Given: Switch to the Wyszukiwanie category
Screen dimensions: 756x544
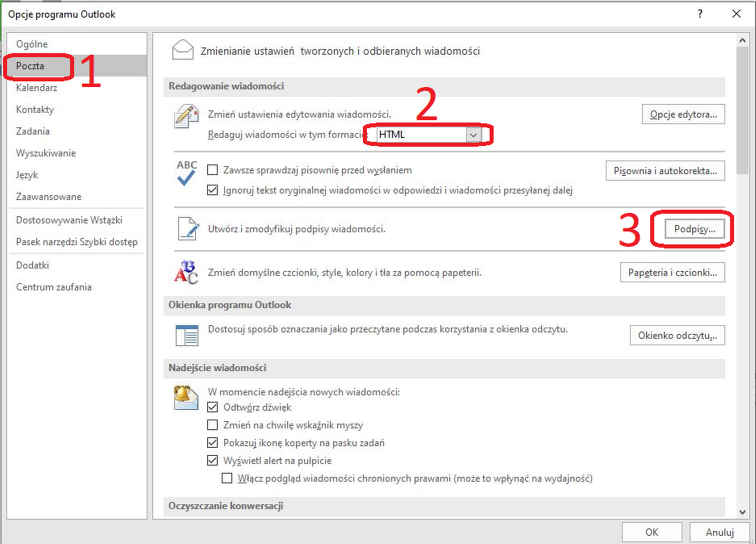Looking at the screenshot, I should point(76,153).
